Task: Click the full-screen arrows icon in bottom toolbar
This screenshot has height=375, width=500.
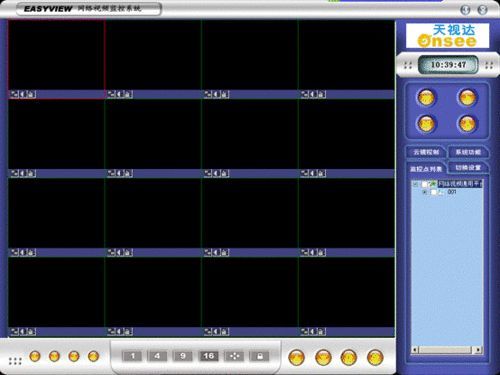Action: [x=234, y=356]
